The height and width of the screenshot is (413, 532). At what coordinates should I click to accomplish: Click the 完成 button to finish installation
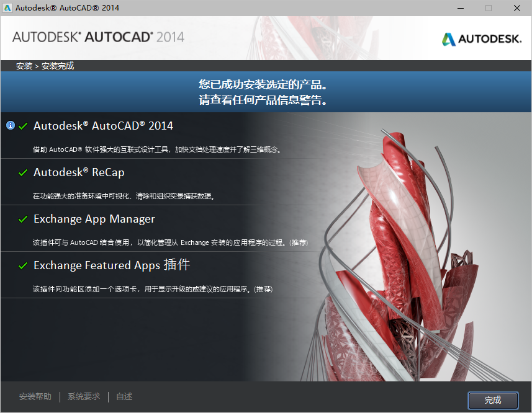(493, 400)
